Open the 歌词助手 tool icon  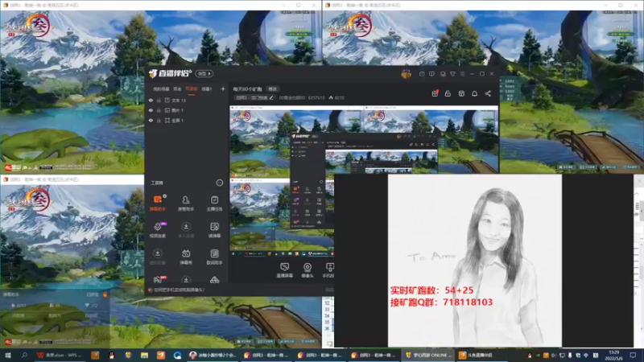pos(214,257)
